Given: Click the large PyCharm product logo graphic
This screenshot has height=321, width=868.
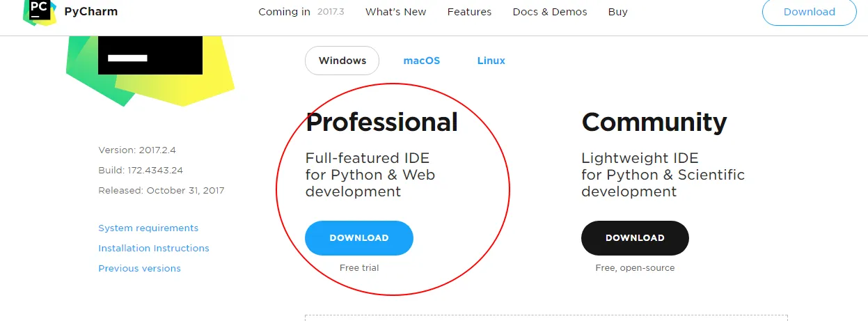Looking at the screenshot, I should (150, 70).
